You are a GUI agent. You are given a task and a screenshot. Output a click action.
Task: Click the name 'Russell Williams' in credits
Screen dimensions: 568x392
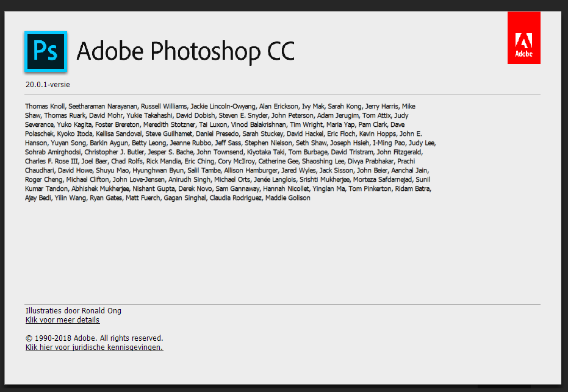tap(164, 107)
